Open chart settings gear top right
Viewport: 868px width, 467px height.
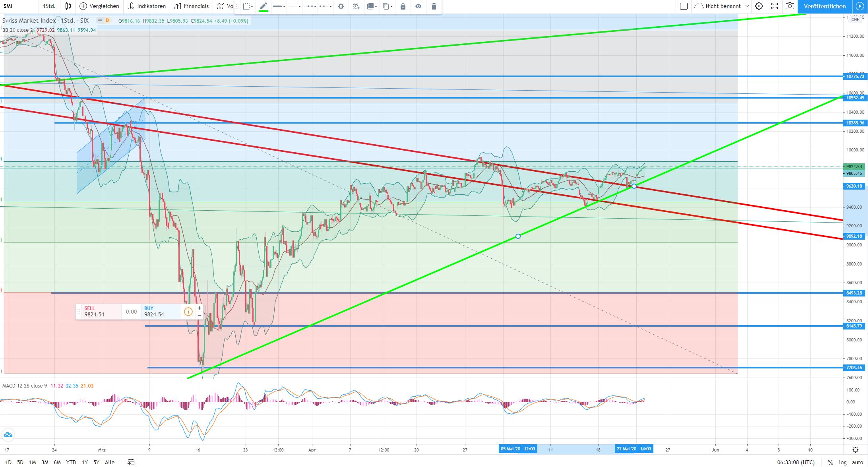(759, 6)
